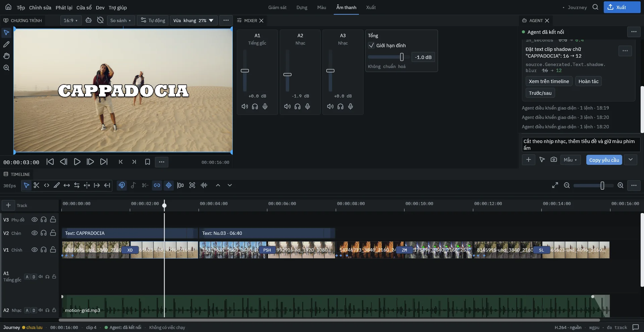Hide the V3 Phụ đề track

click(34, 220)
